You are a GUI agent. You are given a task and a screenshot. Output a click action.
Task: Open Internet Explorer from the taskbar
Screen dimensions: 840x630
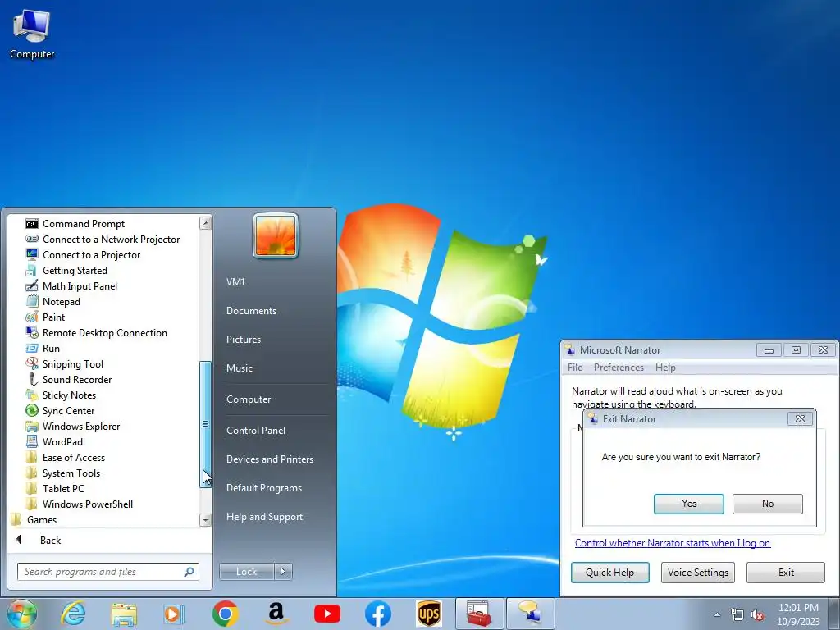coord(73,614)
